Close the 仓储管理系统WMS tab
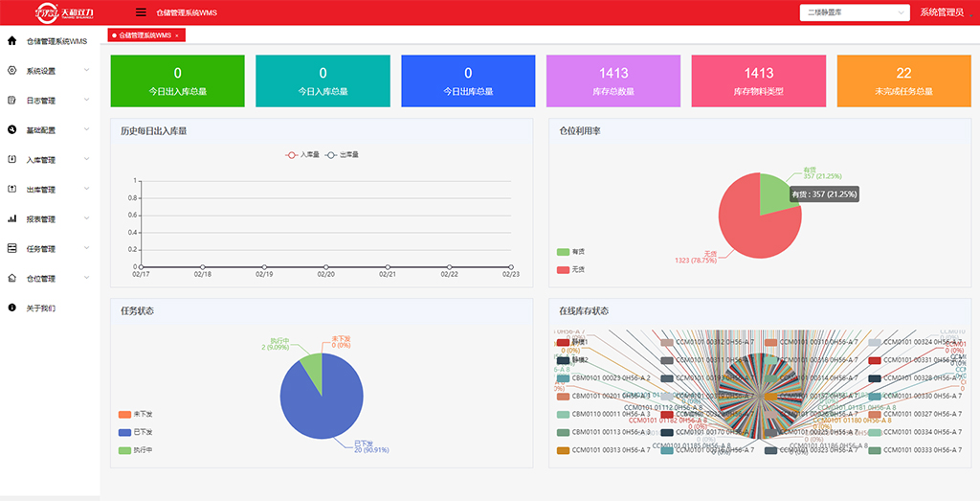980x501 pixels. point(177,35)
